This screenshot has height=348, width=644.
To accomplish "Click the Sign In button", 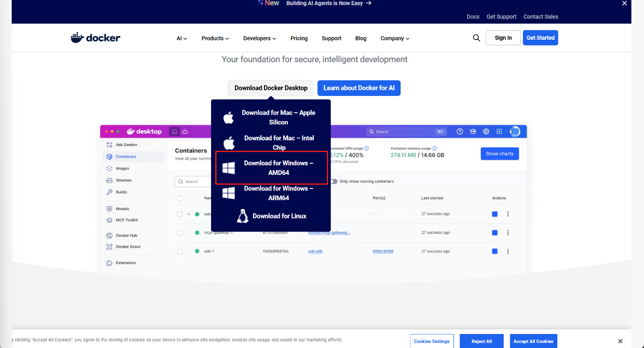I will tap(503, 38).
